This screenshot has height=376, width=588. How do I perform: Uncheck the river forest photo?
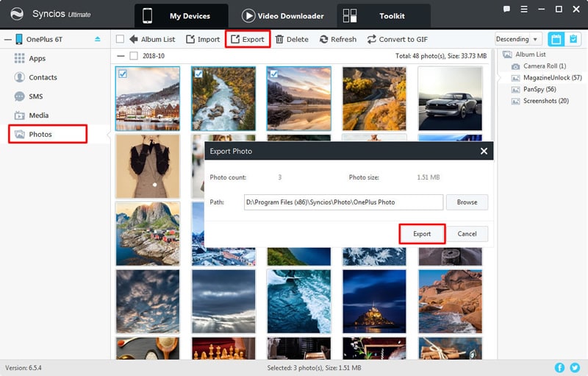pyautogui.click(x=198, y=74)
